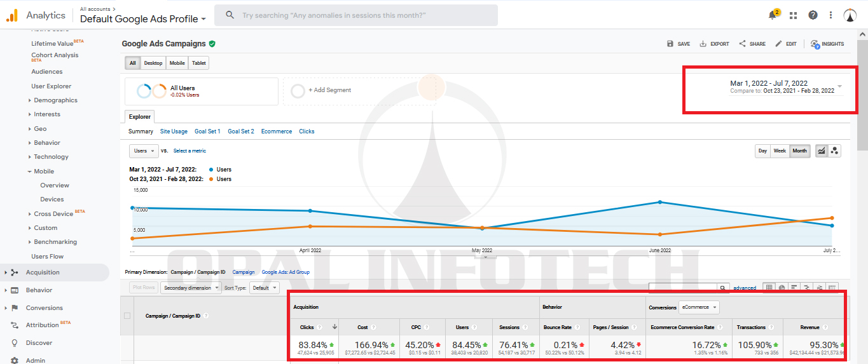Open the account profile avatar
This screenshot has height=364, width=868.
850,15
